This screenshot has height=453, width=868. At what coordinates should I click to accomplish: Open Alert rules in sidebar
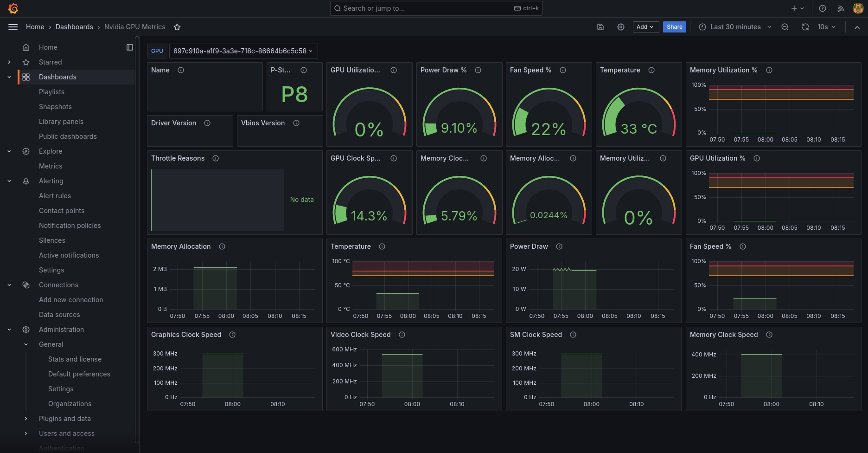coord(55,196)
